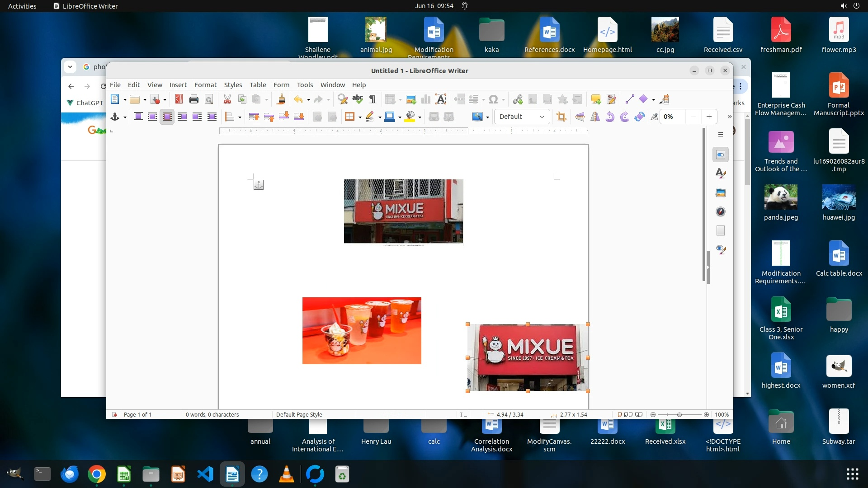Enable the Wrap Off option
868x488 pixels.
[x=138, y=117]
